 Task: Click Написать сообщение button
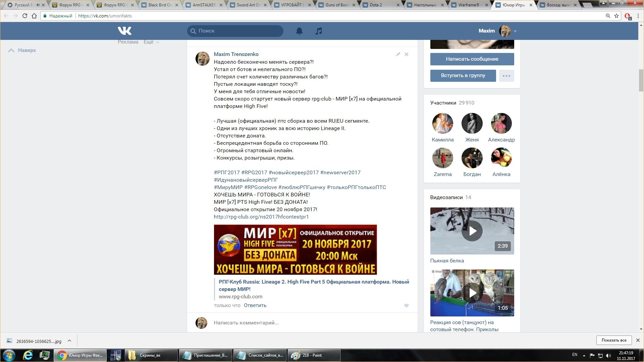coord(472,59)
